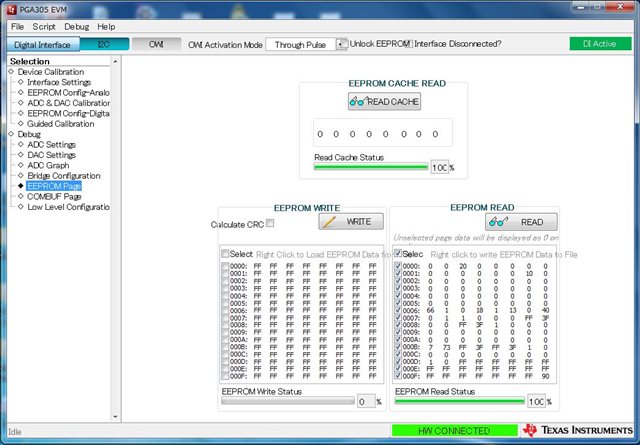Click the Digital Interface button
Image resolution: width=640 pixels, height=445 pixels.
pyautogui.click(x=43, y=44)
